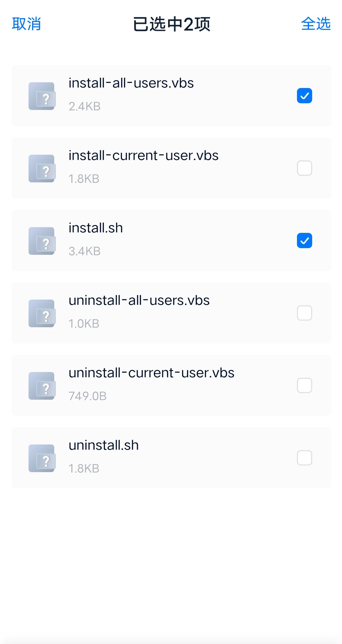Uncheck the install-all-users.vbs checkbox
This screenshot has height=644, width=342.
[x=304, y=96]
